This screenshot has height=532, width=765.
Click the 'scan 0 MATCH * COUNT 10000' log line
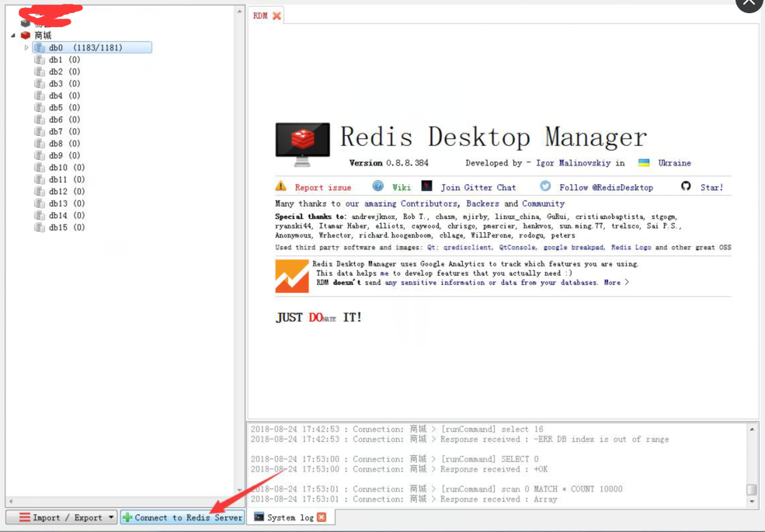(x=436, y=489)
